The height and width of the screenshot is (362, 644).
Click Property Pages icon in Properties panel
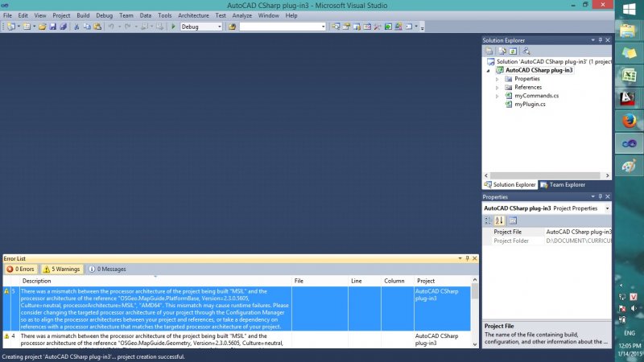pos(513,220)
